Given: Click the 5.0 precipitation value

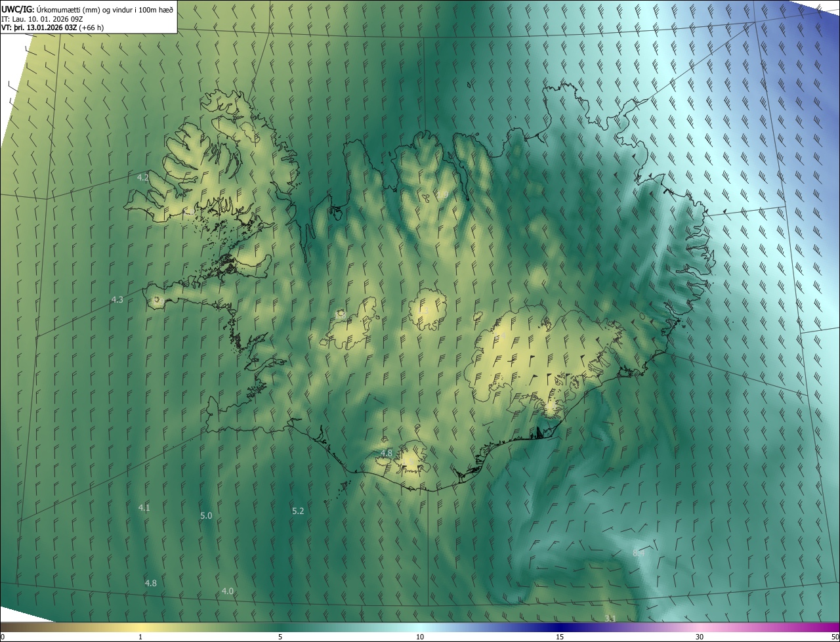Looking at the screenshot, I should click(x=206, y=515).
